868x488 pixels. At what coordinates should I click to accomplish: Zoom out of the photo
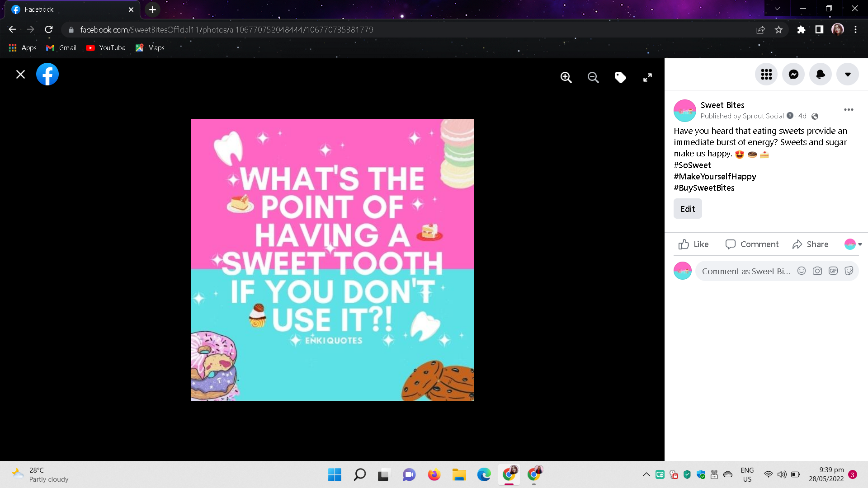(593, 77)
